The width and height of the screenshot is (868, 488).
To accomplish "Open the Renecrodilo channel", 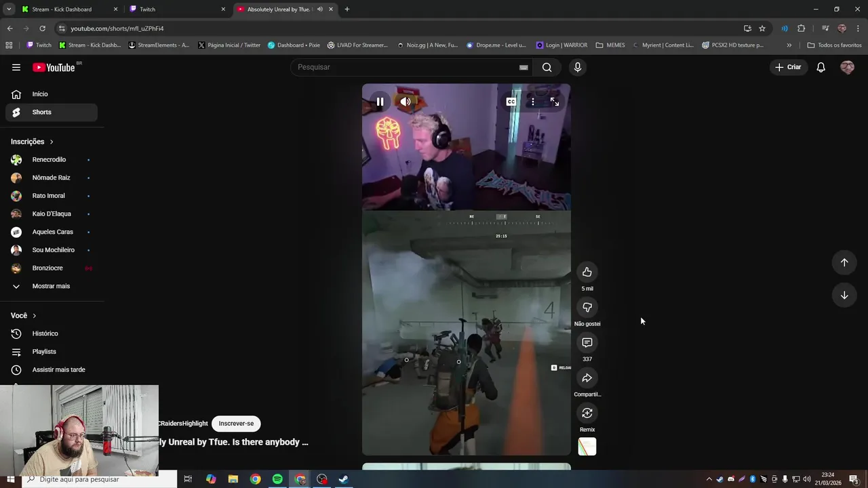I will pos(52,159).
